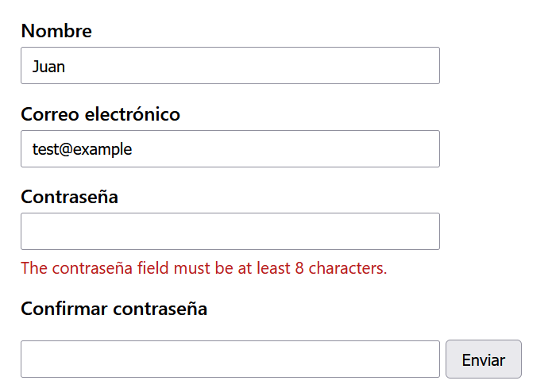The width and height of the screenshot is (552, 392).
Task: Focus the Correo electrónico input field
Action: (x=230, y=149)
